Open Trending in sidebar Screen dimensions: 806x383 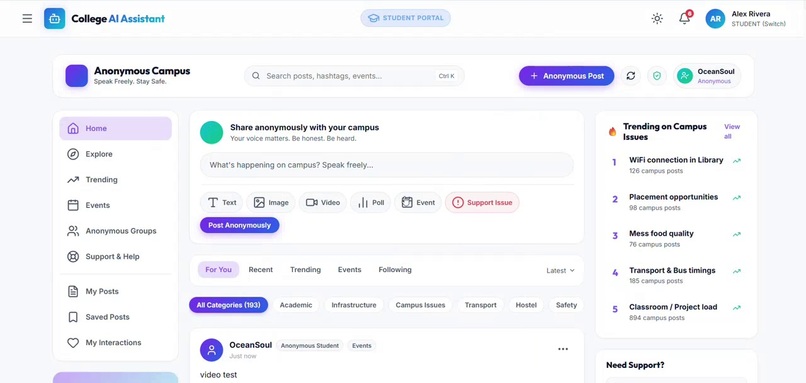[116, 180]
